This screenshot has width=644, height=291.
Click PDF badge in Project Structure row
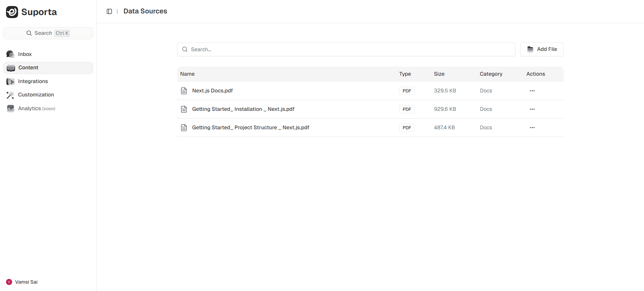click(x=407, y=128)
